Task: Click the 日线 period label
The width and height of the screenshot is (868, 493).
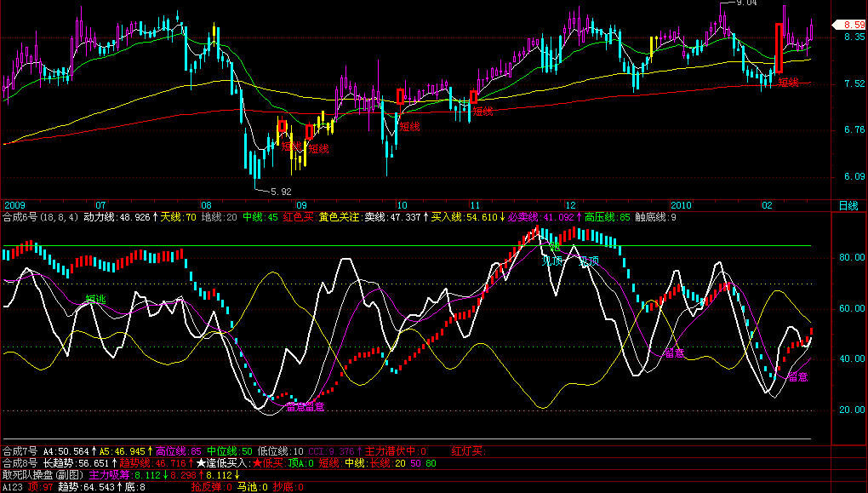Action: [x=848, y=206]
